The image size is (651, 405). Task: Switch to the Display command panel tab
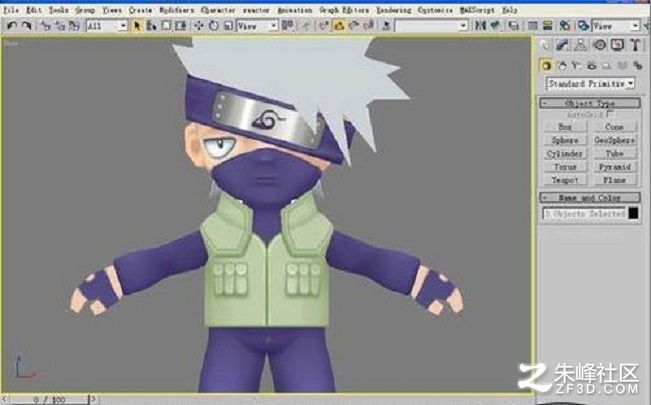click(x=617, y=45)
